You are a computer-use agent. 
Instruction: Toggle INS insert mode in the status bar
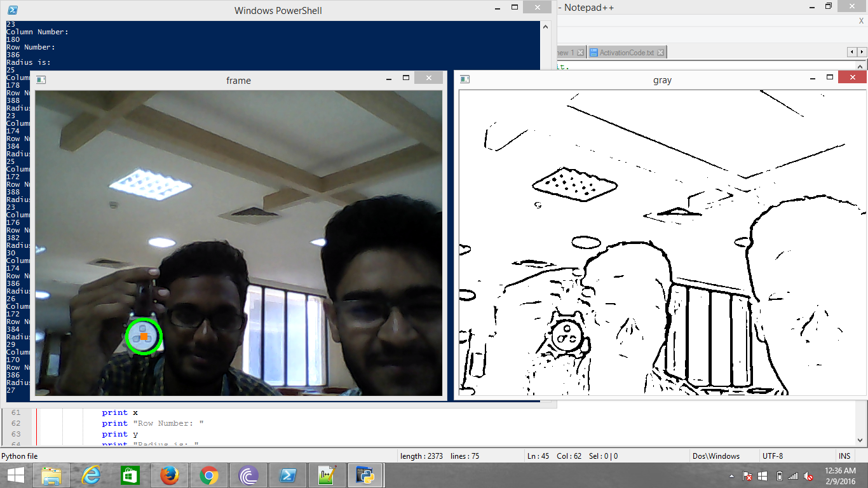click(844, 456)
